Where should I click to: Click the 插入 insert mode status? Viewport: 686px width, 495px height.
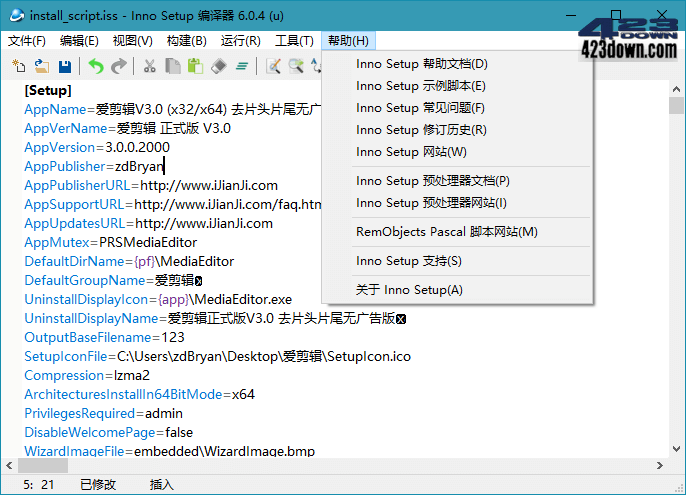[x=161, y=484]
